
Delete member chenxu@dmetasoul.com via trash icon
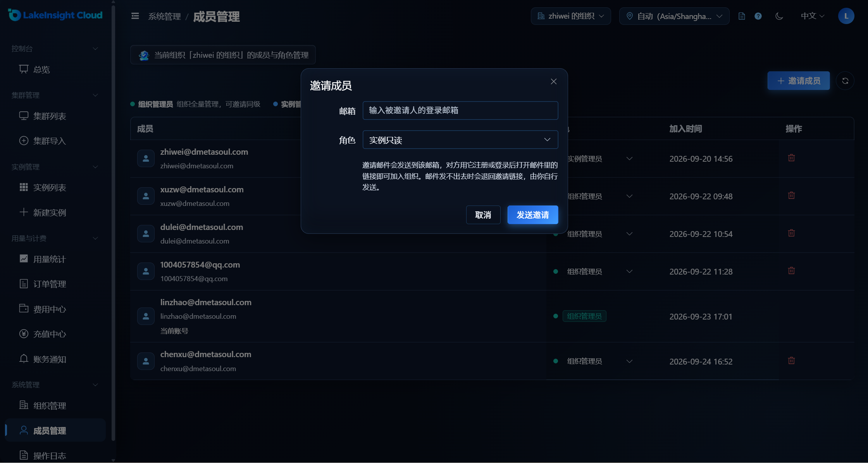(x=791, y=361)
